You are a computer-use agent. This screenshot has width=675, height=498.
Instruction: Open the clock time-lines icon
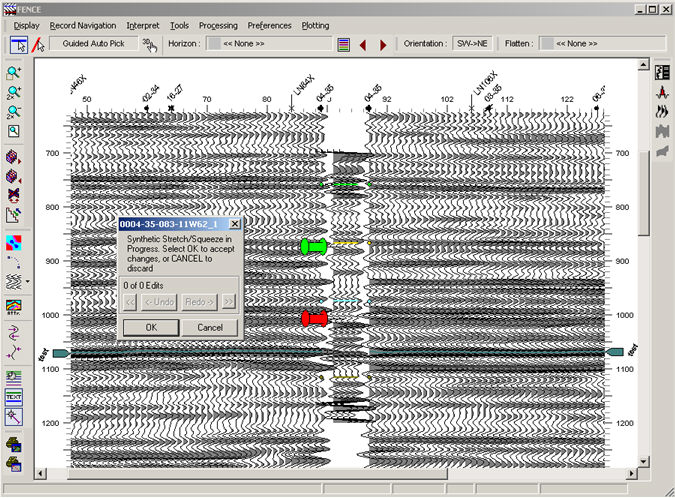click(x=14, y=377)
